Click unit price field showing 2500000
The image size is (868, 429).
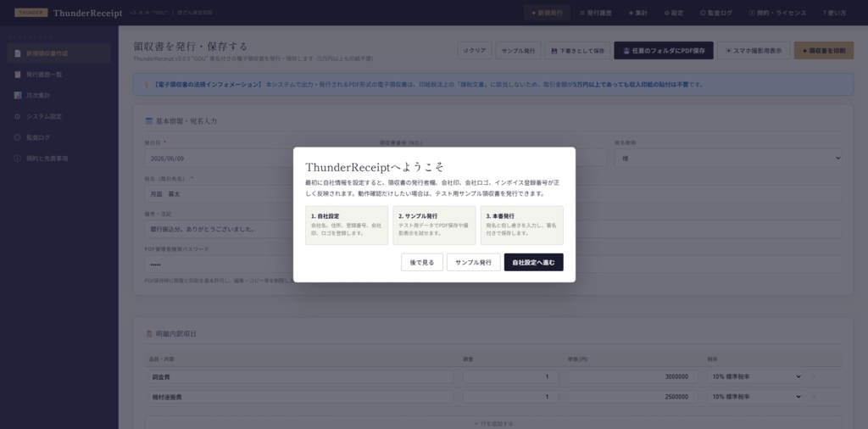coord(632,397)
